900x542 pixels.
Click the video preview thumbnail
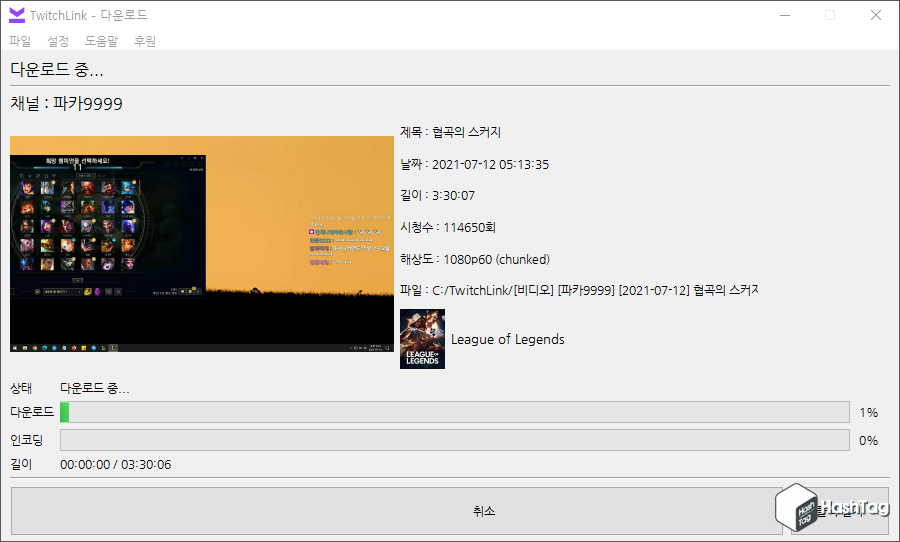click(x=202, y=244)
